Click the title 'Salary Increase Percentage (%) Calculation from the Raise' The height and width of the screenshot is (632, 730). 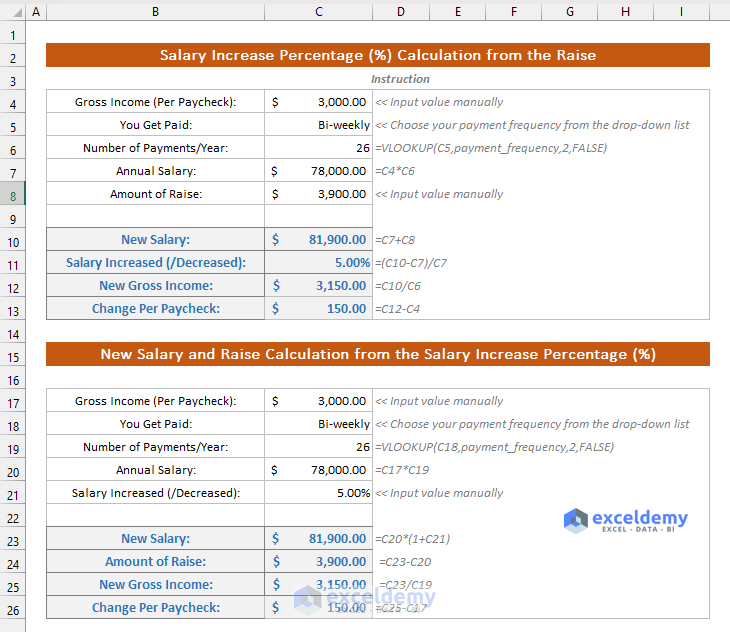378,55
